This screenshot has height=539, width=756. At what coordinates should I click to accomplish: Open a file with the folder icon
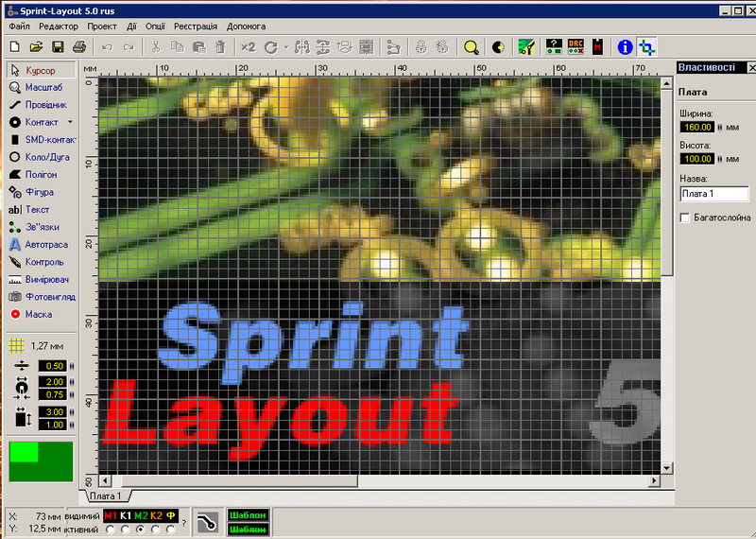[x=36, y=46]
